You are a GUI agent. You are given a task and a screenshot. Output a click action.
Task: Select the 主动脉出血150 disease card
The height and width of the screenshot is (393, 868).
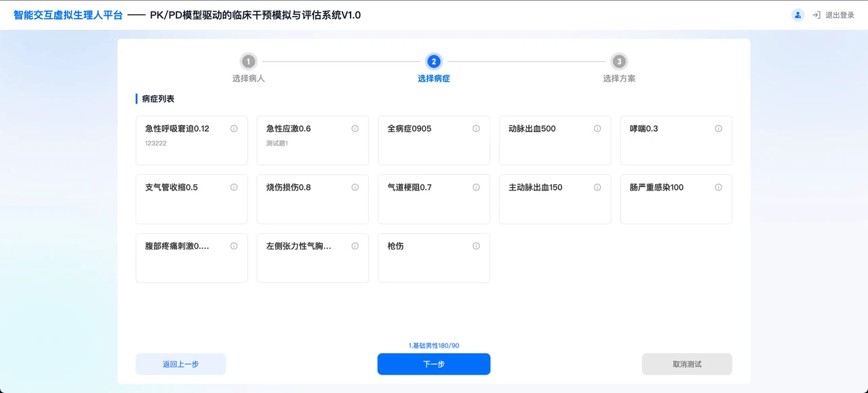555,199
